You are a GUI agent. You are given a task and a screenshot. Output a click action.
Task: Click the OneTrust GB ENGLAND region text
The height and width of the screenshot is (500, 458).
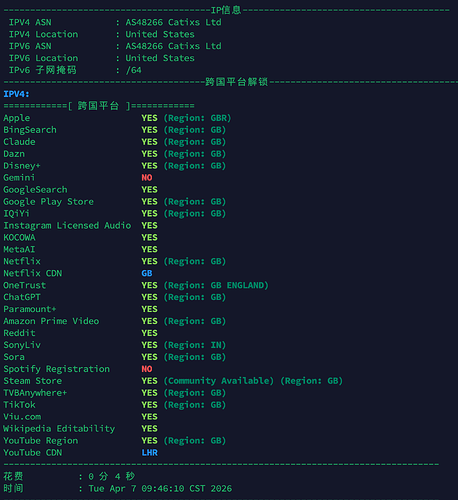click(x=216, y=285)
